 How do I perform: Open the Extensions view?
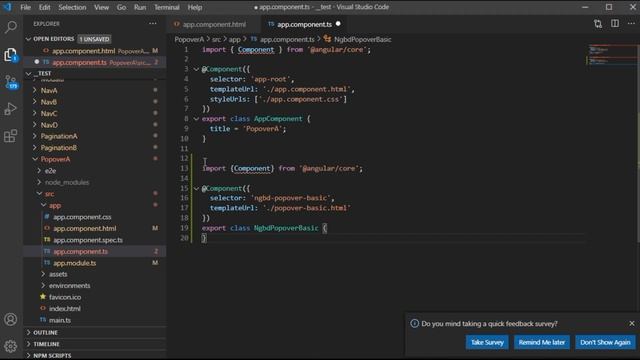click(11, 136)
